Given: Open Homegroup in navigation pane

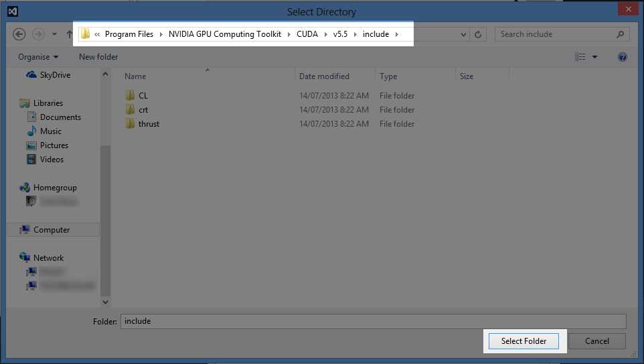Looking at the screenshot, I should click(x=55, y=188).
